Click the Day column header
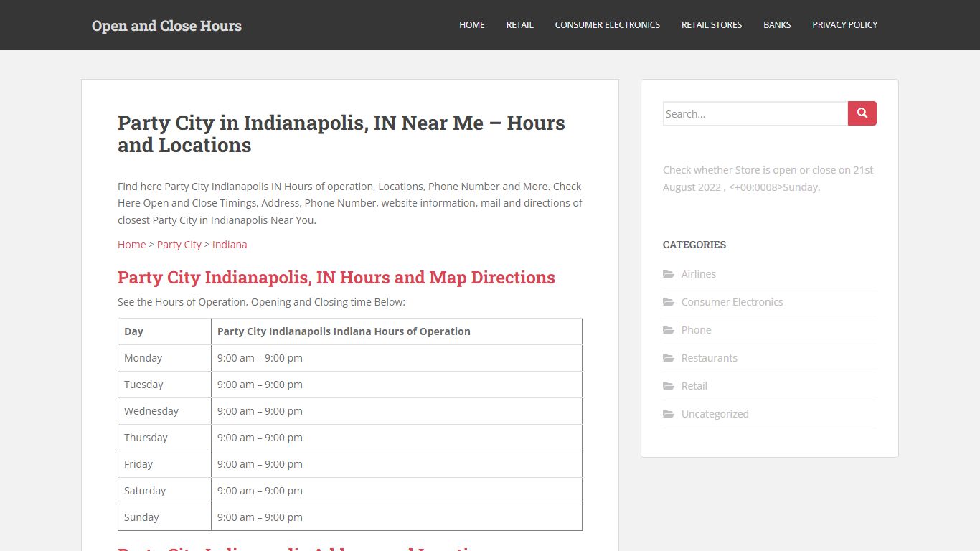Screen dimensions: 980x551 [164, 331]
